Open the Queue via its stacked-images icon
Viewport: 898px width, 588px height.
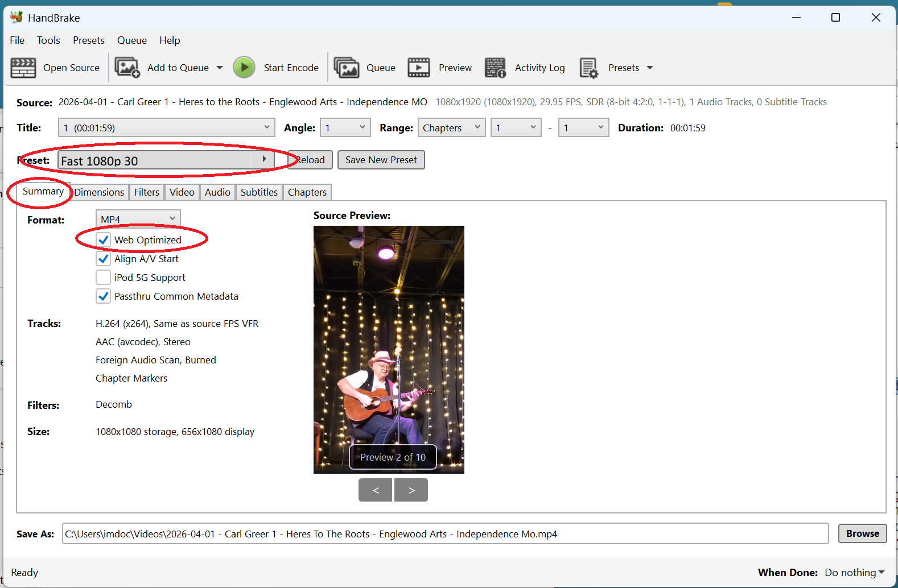346,68
